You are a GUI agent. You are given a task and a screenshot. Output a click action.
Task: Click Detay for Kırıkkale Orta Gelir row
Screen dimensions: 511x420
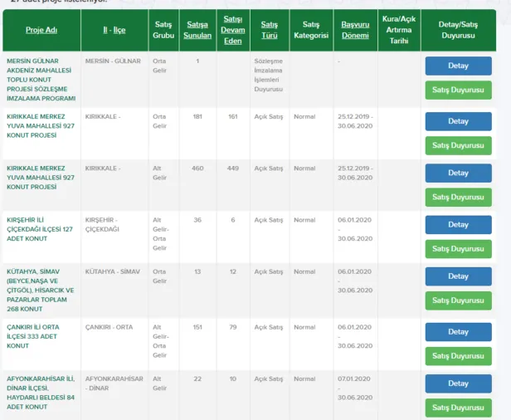coord(458,121)
